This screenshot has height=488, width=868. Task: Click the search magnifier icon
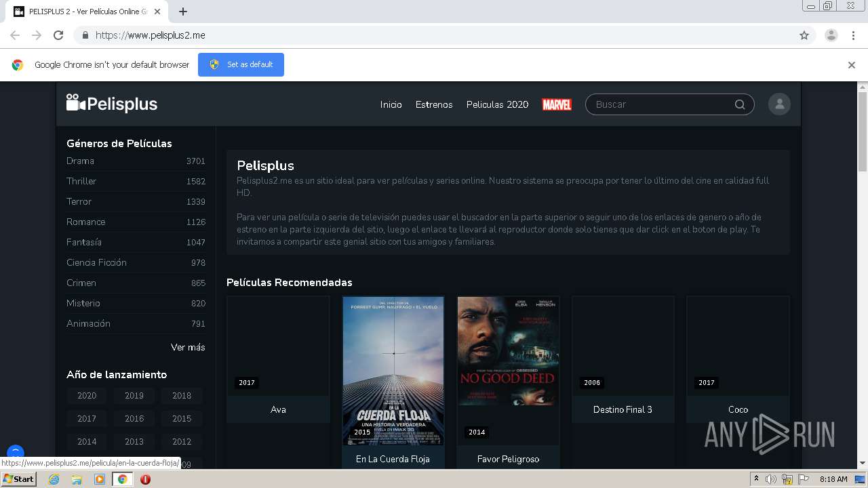[x=740, y=104]
